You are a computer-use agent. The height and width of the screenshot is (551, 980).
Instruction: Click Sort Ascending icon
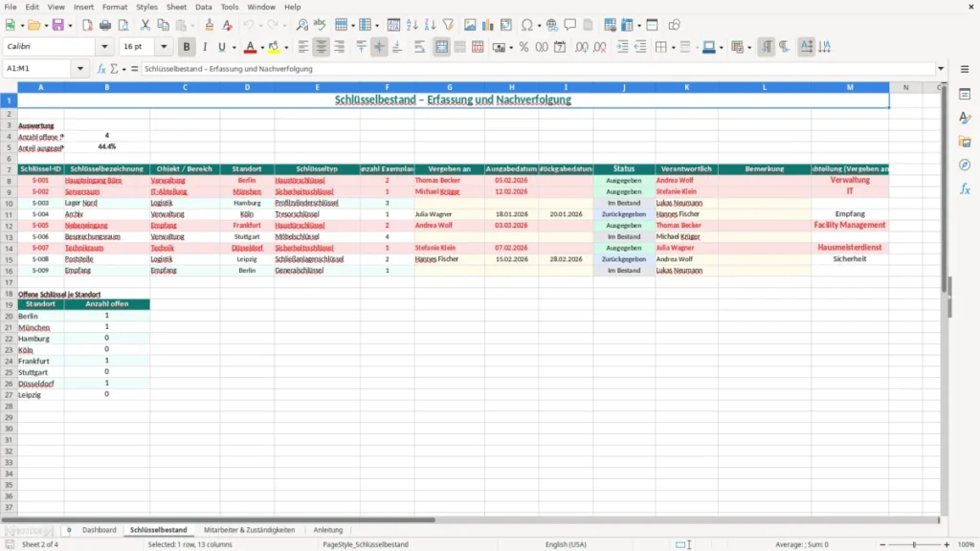click(412, 25)
